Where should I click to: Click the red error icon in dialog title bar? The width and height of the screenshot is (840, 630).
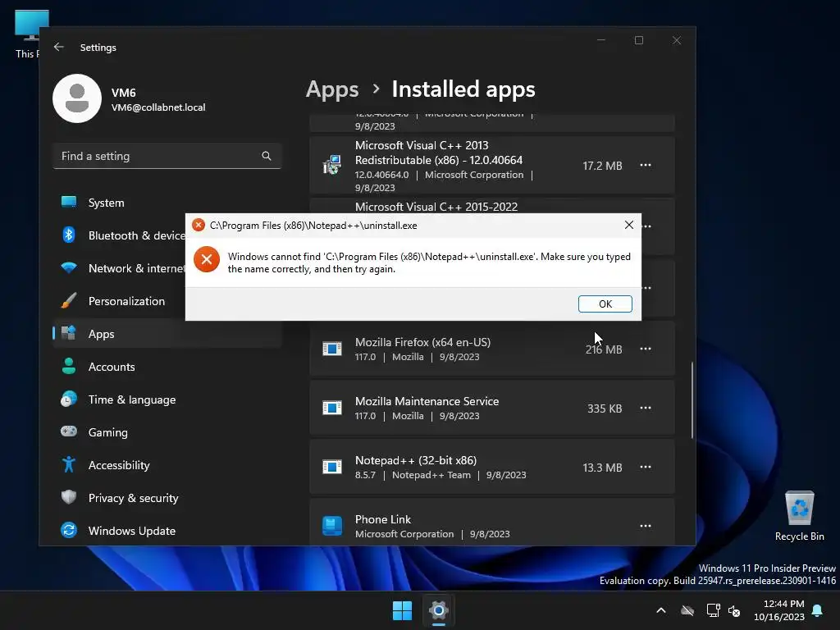point(199,225)
